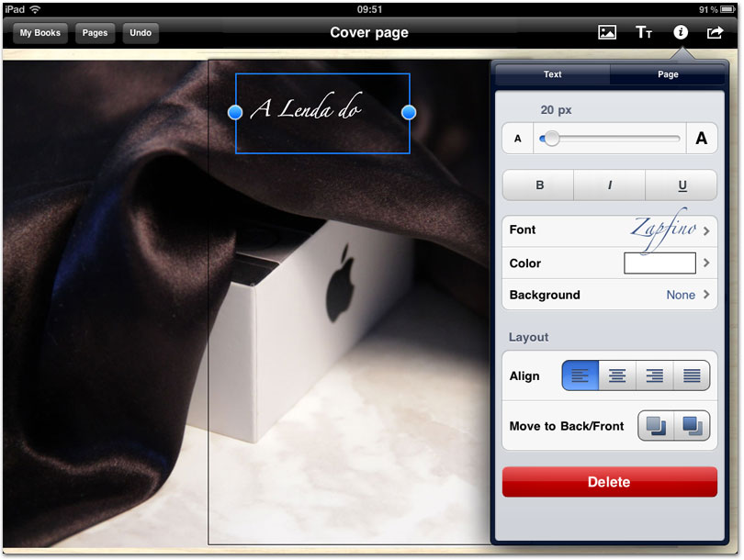Expand the Background options chevron
Viewport: 744px width, 560px height.
coord(706,295)
